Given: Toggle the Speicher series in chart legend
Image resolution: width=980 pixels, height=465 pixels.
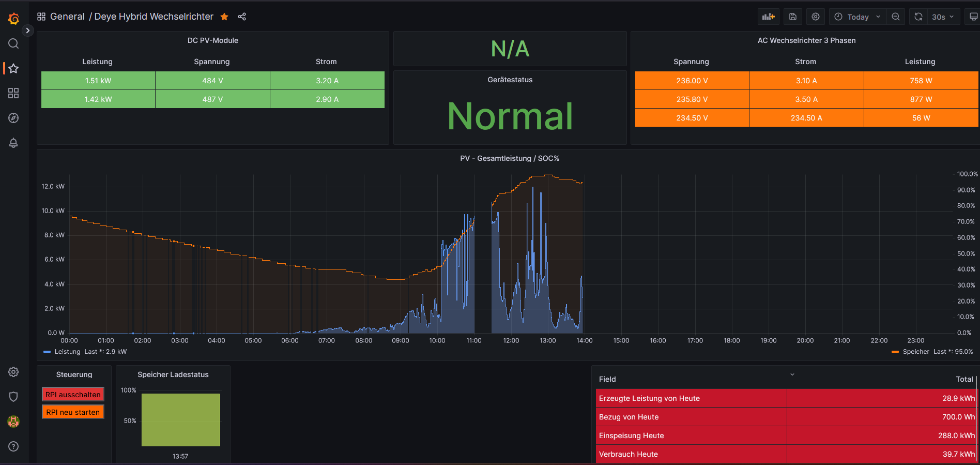Looking at the screenshot, I should tap(915, 352).
